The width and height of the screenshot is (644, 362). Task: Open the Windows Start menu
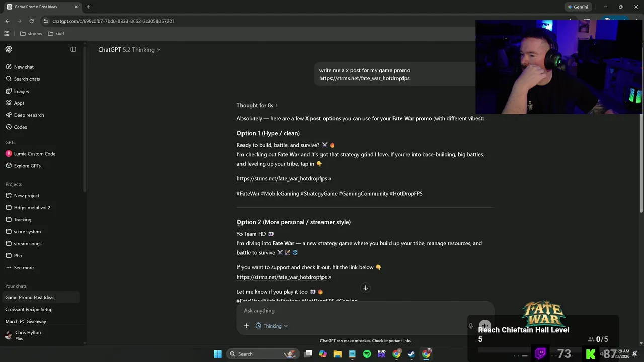tap(218, 354)
